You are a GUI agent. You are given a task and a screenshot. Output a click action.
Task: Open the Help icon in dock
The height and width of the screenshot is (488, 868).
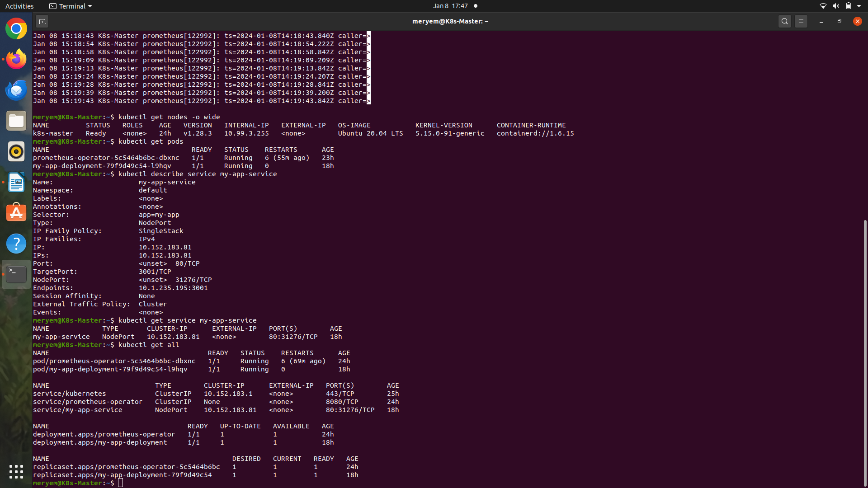(x=16, y=244)
